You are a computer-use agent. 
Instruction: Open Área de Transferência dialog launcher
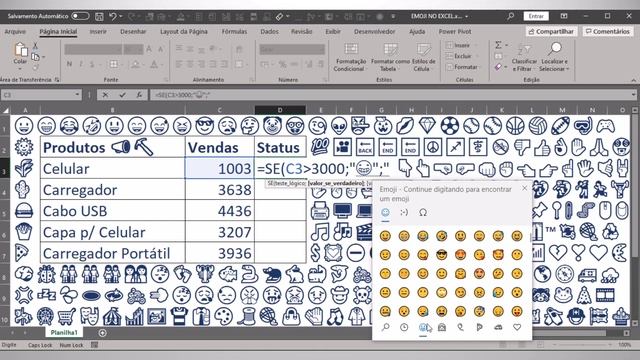click(x=57, y=80)
